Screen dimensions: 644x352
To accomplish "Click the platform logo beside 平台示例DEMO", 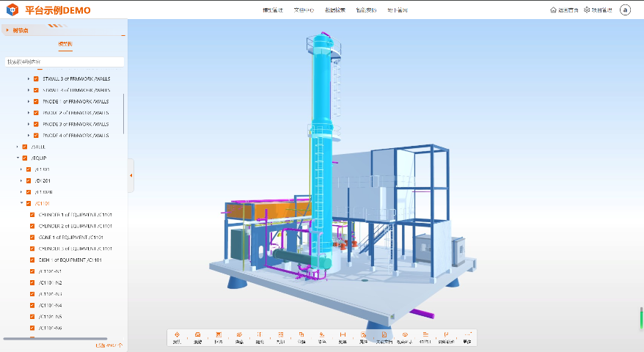I will click(12, 10).
